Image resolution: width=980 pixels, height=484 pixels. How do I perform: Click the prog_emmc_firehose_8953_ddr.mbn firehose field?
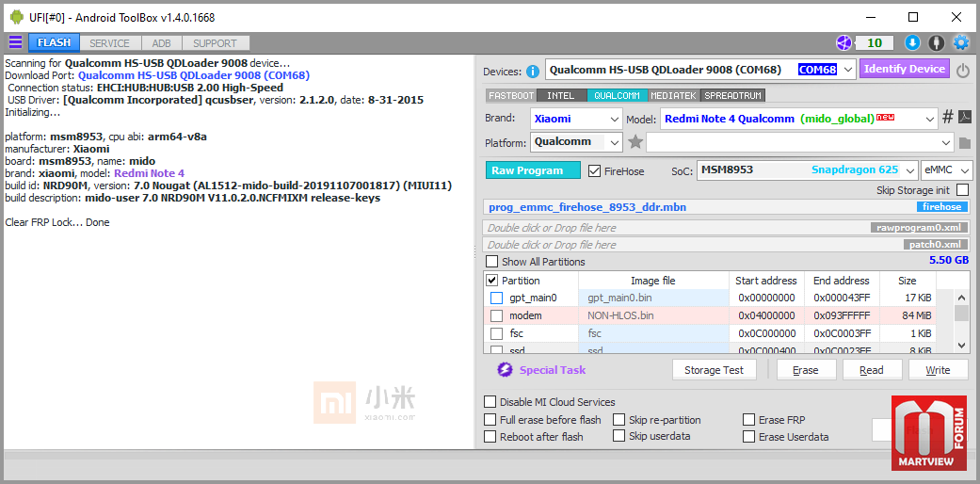click(728, 207)
